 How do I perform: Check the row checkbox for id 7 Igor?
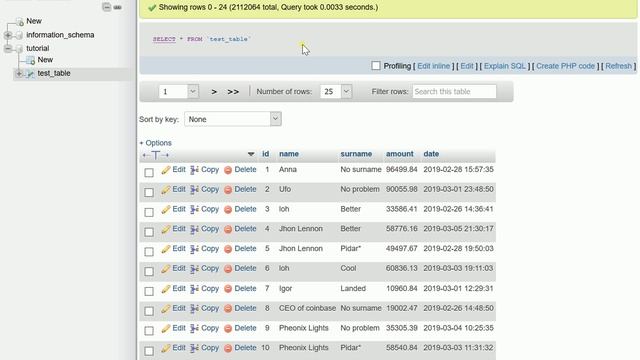149,291
